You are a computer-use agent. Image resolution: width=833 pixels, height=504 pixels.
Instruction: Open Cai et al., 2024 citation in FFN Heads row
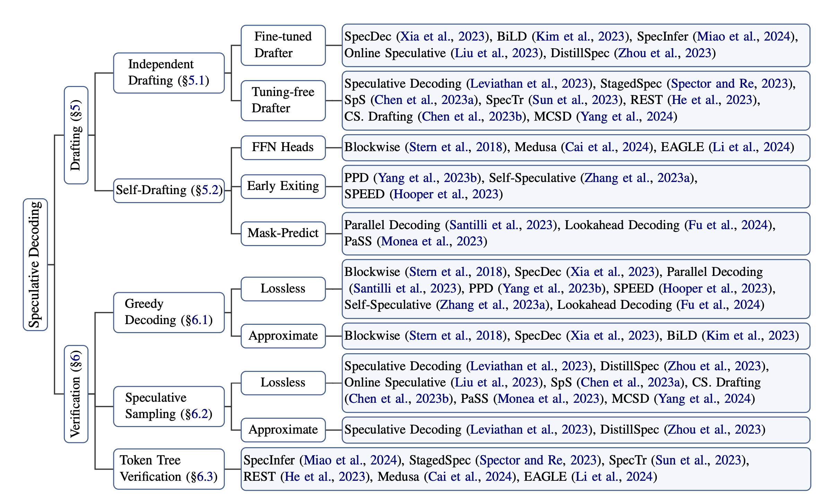pos(607,147)
